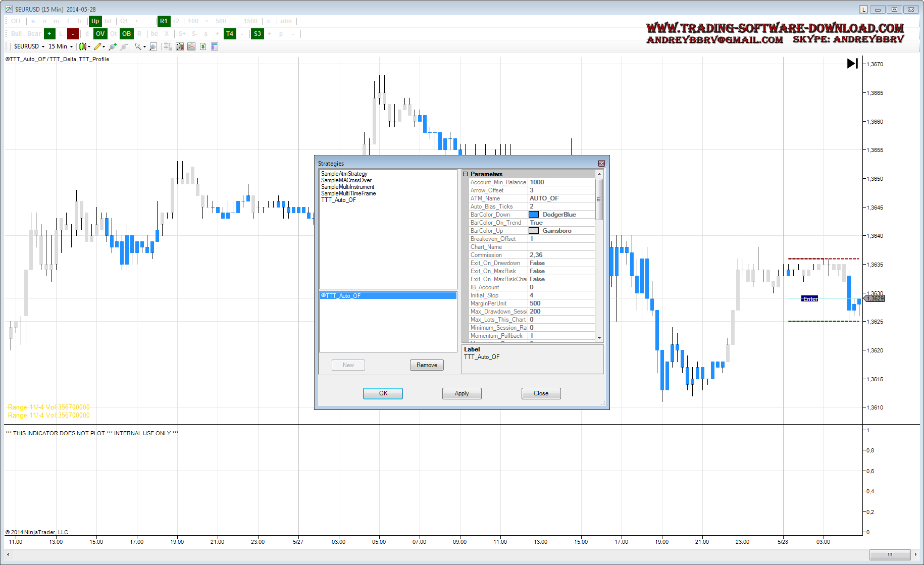Click the DodgerBlue BarColor_Down swatch

(x=534, y=215)
